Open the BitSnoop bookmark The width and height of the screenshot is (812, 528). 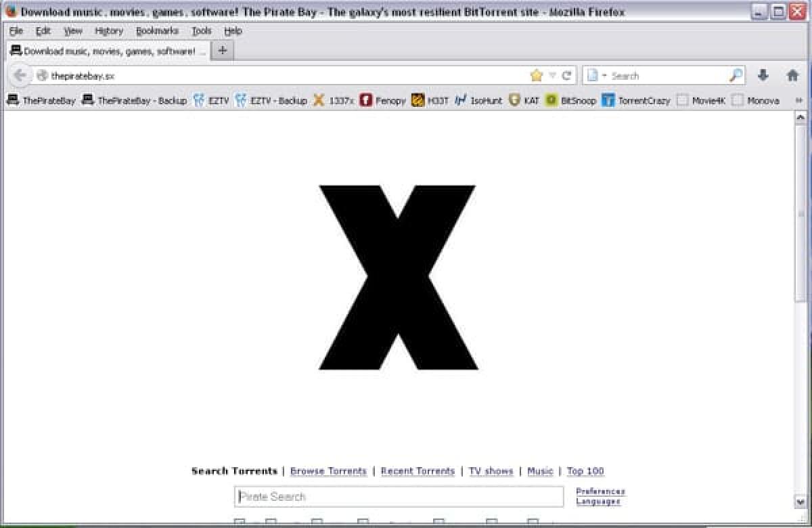point(575,100)
